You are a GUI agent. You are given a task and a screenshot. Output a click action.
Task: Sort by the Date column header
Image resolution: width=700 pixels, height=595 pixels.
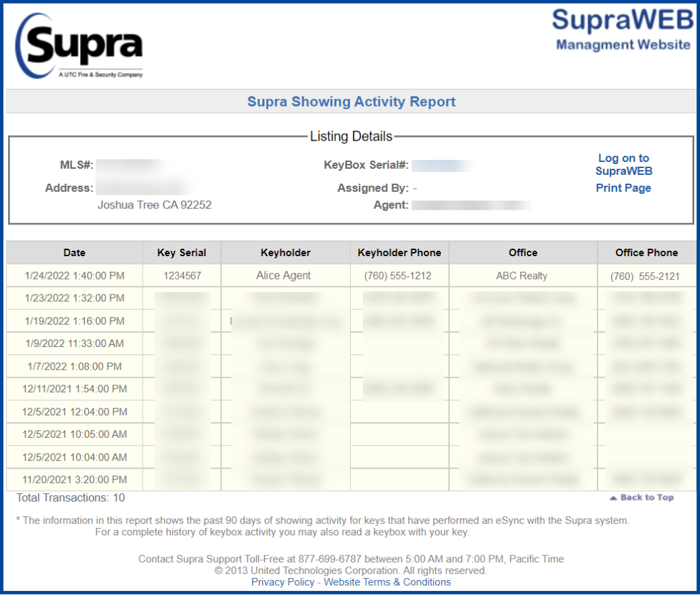[x=74, y=252]
